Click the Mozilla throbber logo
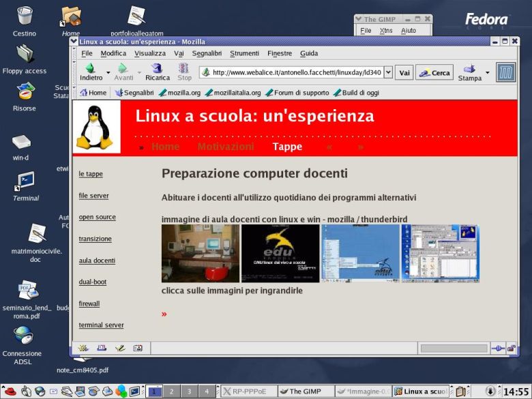The image size is (532, 399). tap(505, 72)
